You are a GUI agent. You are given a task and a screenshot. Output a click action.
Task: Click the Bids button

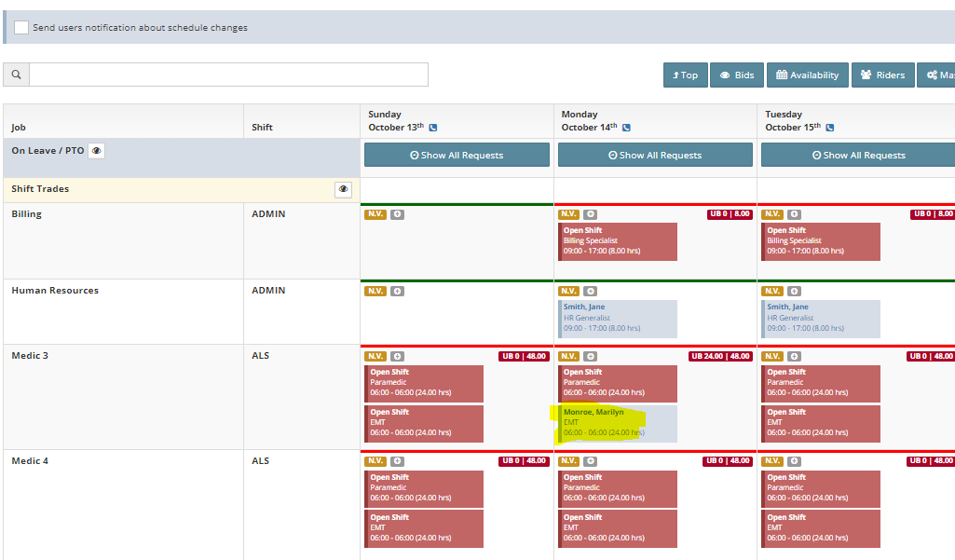[737, 75]
